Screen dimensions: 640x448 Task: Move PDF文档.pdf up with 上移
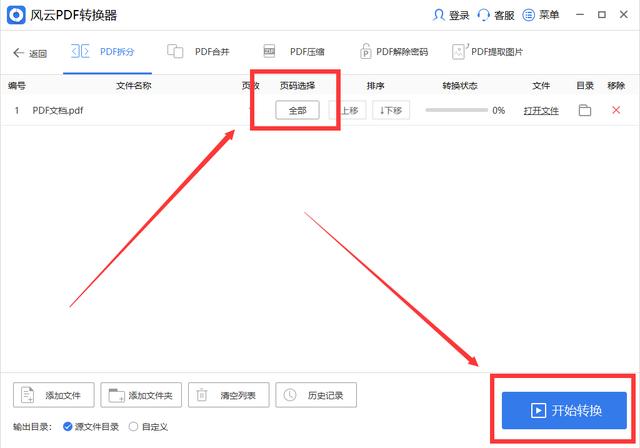(347, 110)
